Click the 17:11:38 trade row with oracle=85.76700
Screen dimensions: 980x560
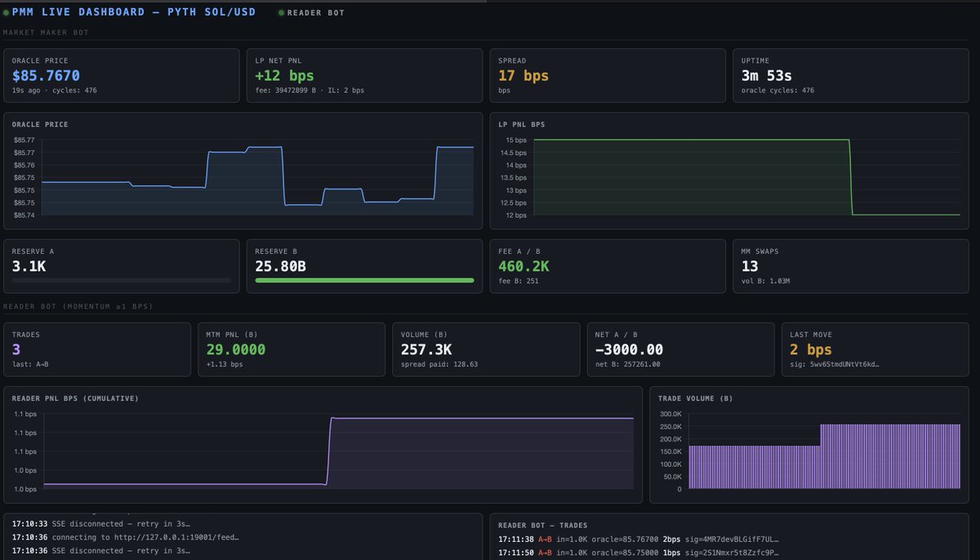click(x=639, y=540)
